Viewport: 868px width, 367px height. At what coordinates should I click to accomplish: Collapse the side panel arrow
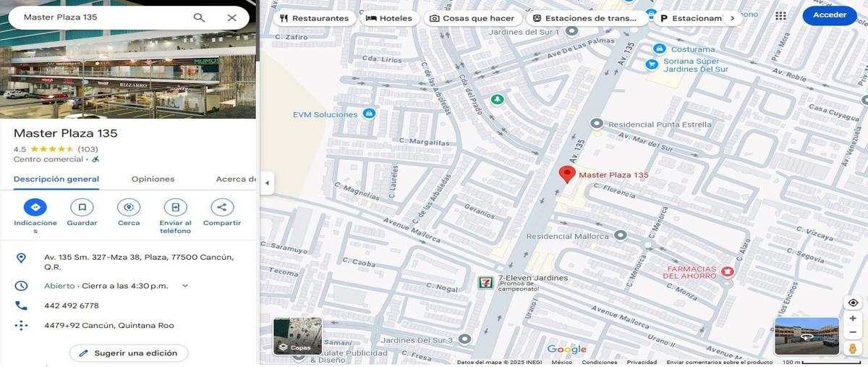click(x=267, y=183)
